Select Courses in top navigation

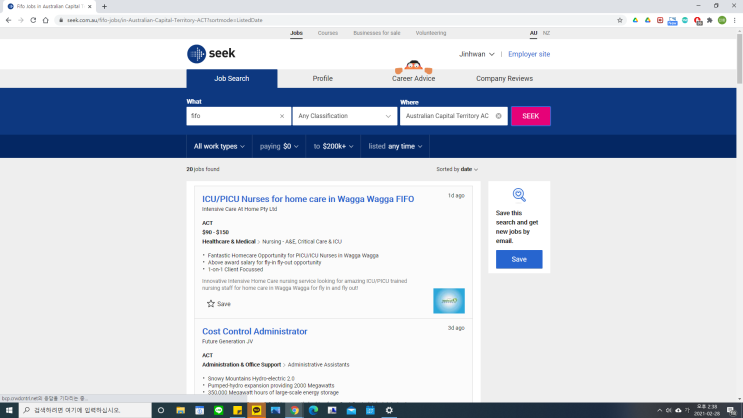pos(327,33)
